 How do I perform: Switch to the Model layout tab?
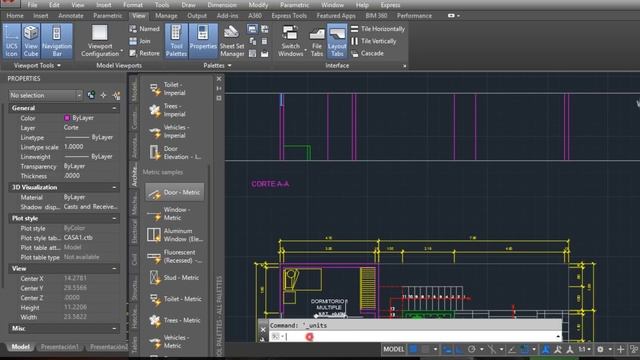tap(20, 347)
